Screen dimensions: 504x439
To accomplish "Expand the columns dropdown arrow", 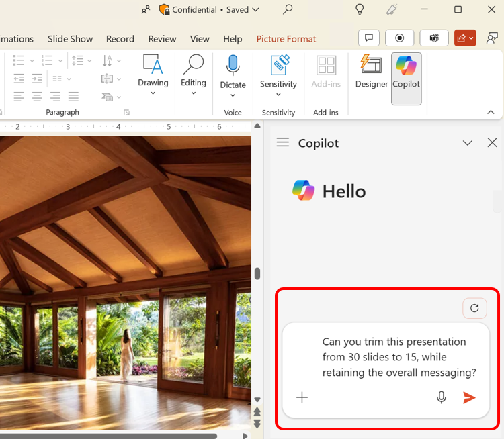I will click(x=69, y=79).
